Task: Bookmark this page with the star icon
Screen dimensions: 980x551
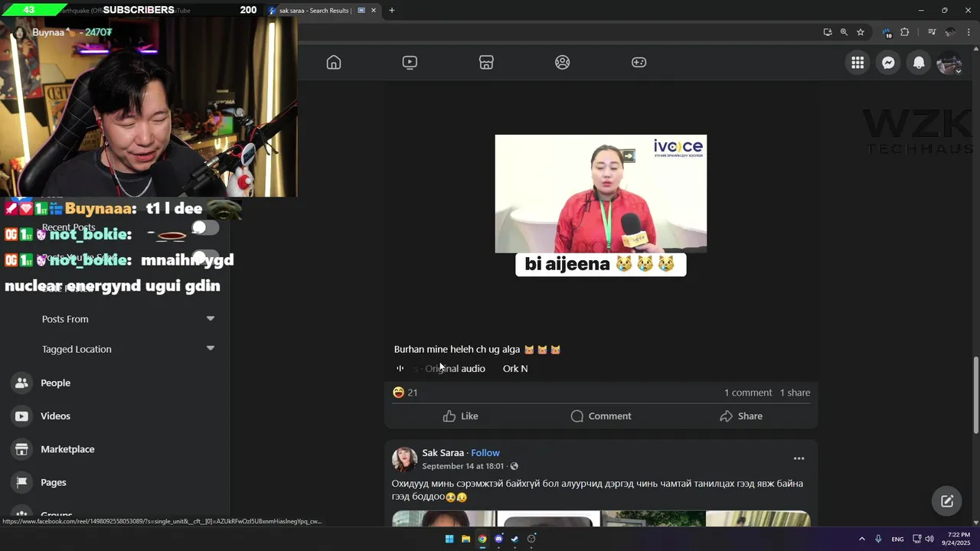Action: pyautogui.click(x=861, y=32)
